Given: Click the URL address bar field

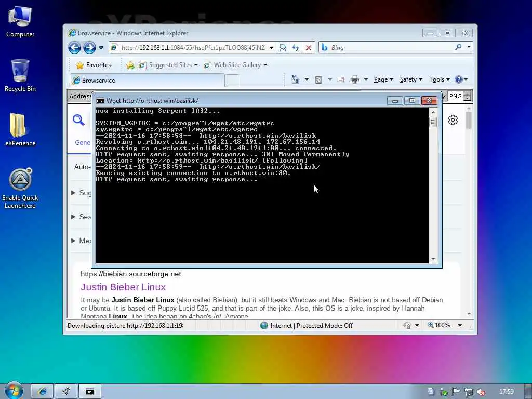Looking at the screenshot, I should tap(193, 47).
